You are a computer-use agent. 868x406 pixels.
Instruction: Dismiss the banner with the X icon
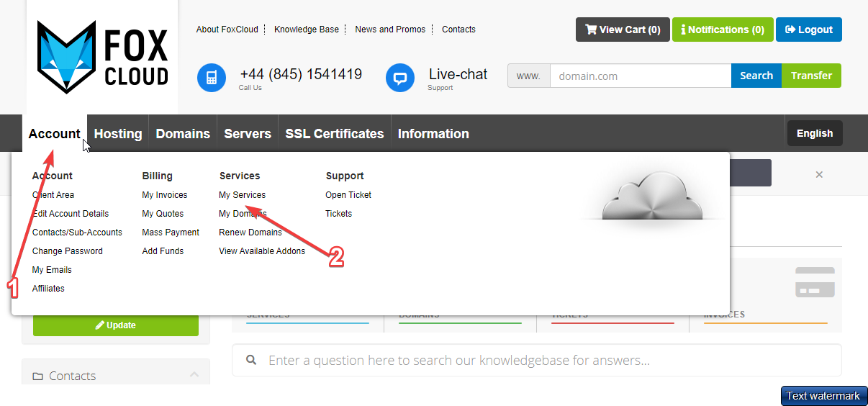[x=819, y=174]
